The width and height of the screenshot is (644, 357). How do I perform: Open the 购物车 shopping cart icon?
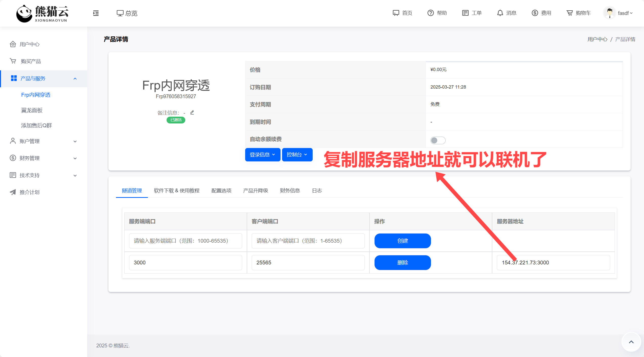pyautogui.click(x=570, y=13)
